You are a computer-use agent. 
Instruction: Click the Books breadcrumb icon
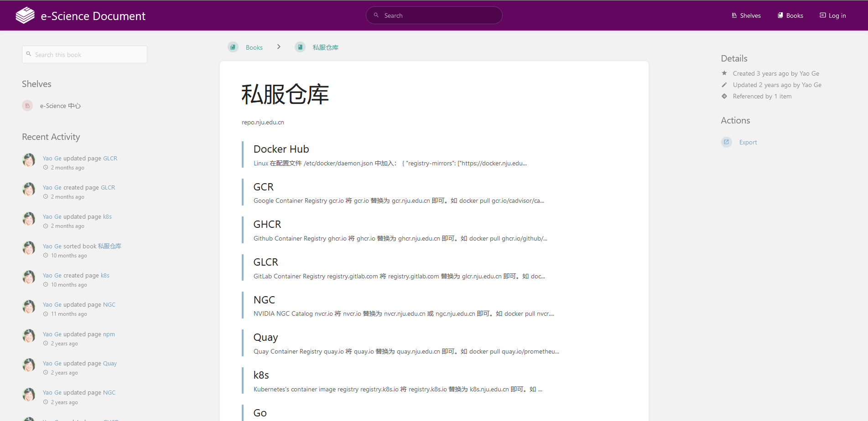[x=233, y=47]
